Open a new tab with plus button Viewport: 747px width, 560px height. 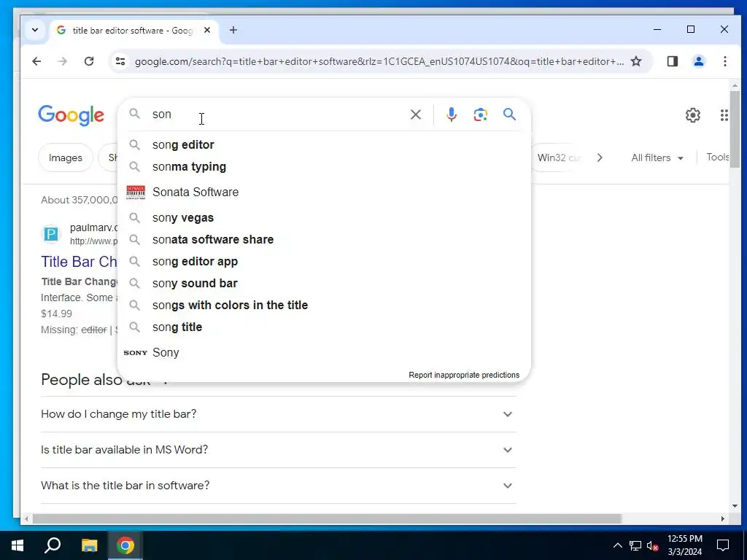[233, 30]
